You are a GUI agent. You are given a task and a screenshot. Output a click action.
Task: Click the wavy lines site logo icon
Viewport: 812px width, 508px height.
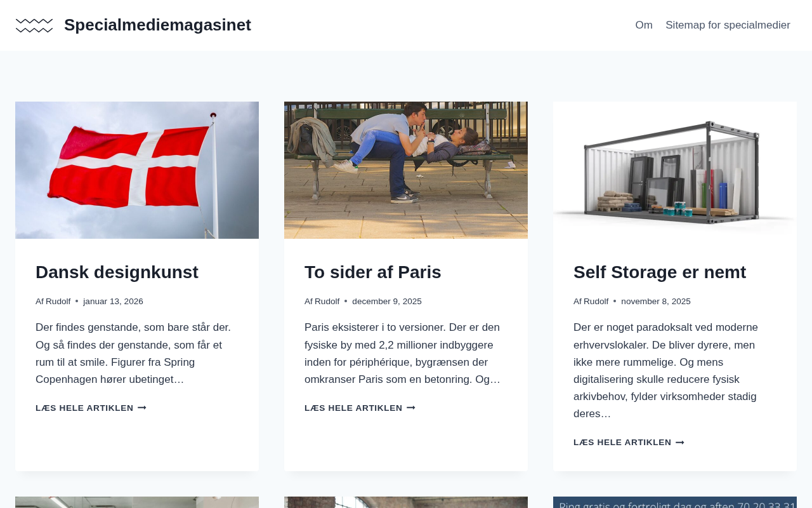click(x=34, y=25)
